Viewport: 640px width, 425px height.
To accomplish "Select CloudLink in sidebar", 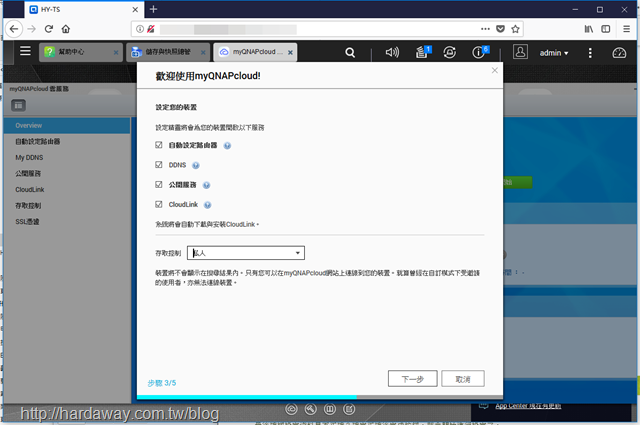I will (x=67, y=189).
